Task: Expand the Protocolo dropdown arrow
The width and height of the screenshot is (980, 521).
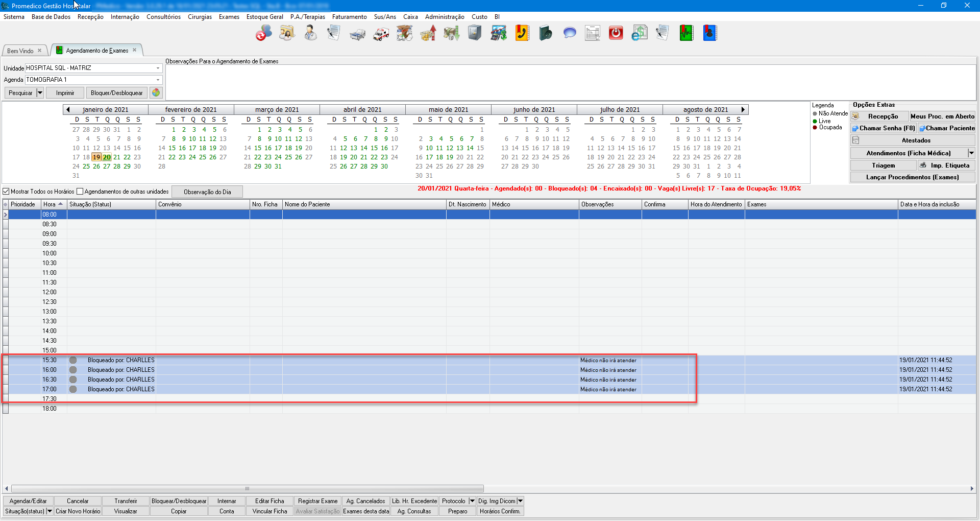Action: tap(472, 501)
